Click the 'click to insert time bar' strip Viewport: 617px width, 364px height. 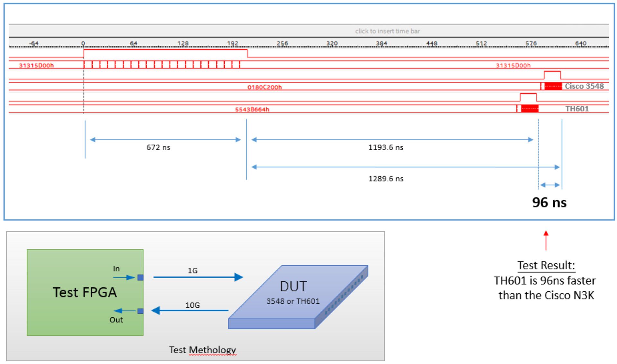pos(387,31)
